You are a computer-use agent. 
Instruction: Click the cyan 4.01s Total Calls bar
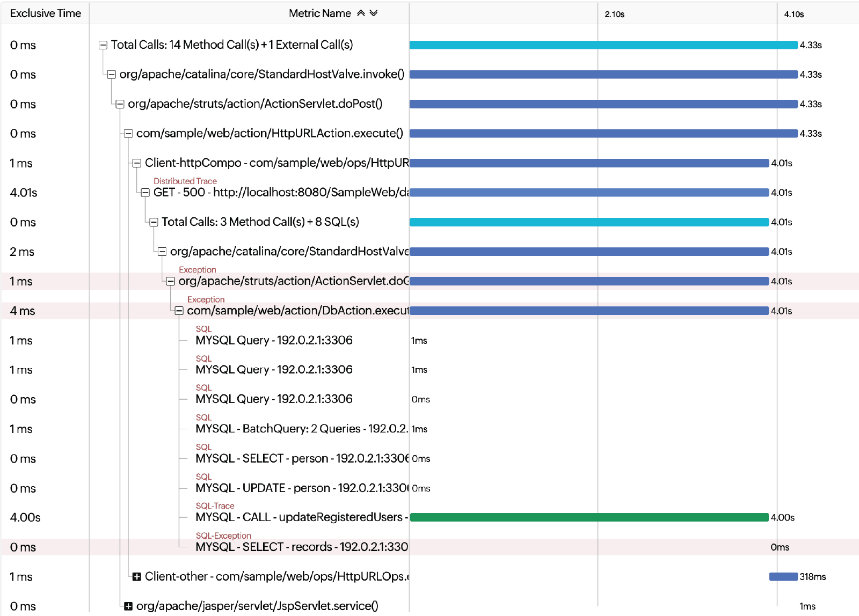tap(589, 222)
